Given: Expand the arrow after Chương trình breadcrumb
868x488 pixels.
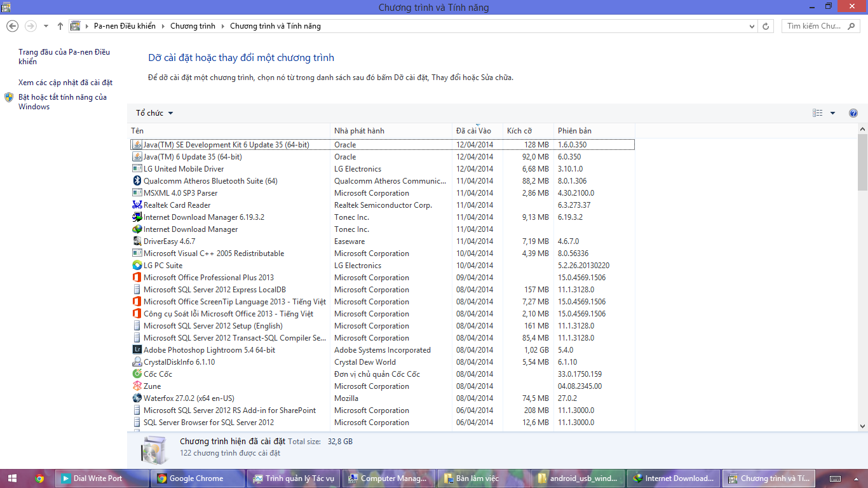Looking at the screenshot, I should (222, 26).
